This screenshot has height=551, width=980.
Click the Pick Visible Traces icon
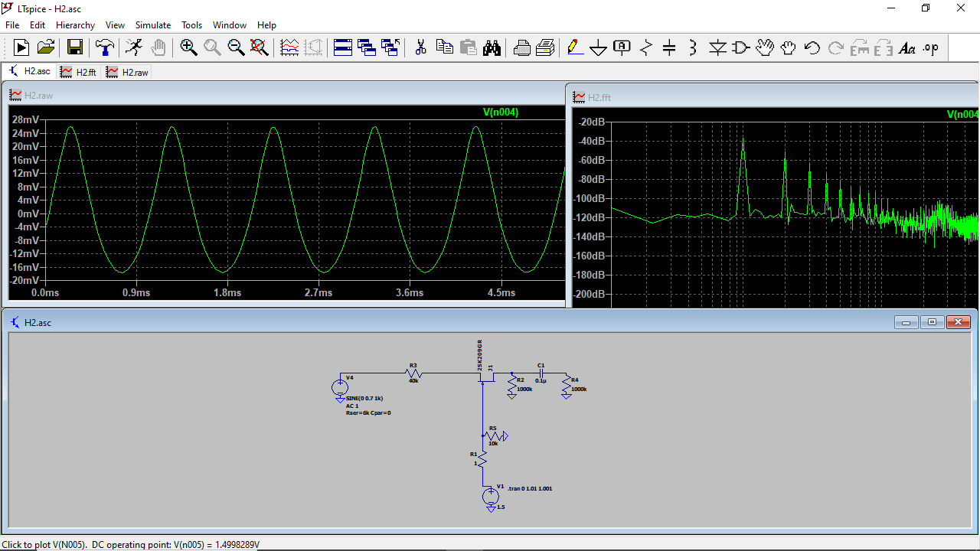point(289,47)
